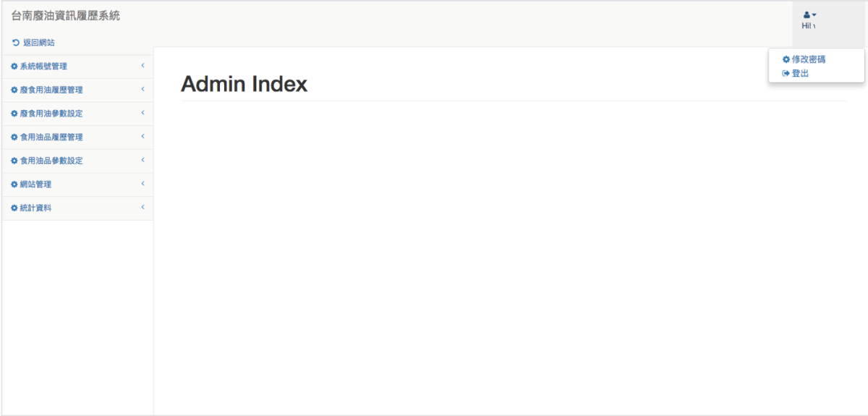Expand the 網站管理 chevron arrow
This screenshot has height=416, width=868.
[143, 184]
